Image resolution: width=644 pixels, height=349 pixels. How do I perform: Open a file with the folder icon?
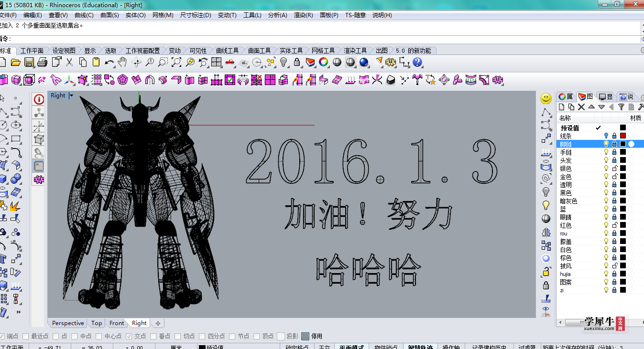15,62
